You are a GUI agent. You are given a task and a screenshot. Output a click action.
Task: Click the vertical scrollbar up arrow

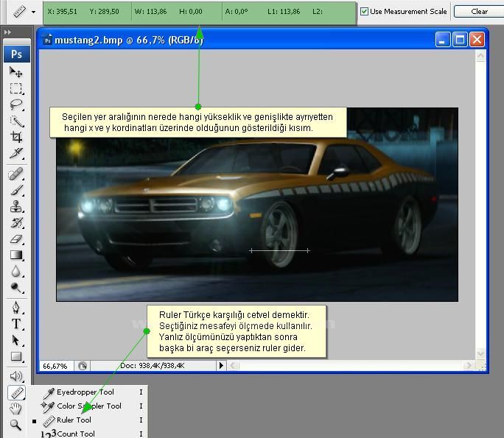(480, 56)
